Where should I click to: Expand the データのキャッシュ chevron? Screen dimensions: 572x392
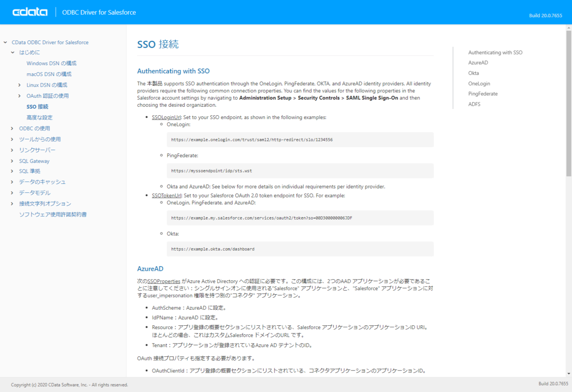(x=13, y=182)
